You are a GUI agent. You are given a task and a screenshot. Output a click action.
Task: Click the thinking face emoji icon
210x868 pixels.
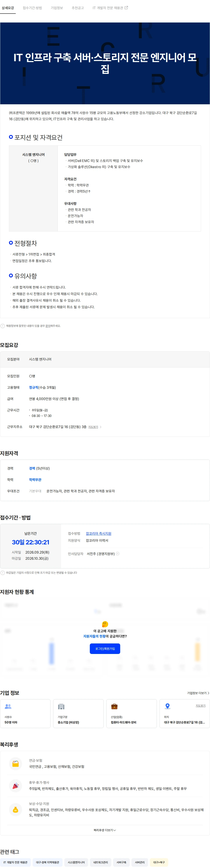[105, 624]
